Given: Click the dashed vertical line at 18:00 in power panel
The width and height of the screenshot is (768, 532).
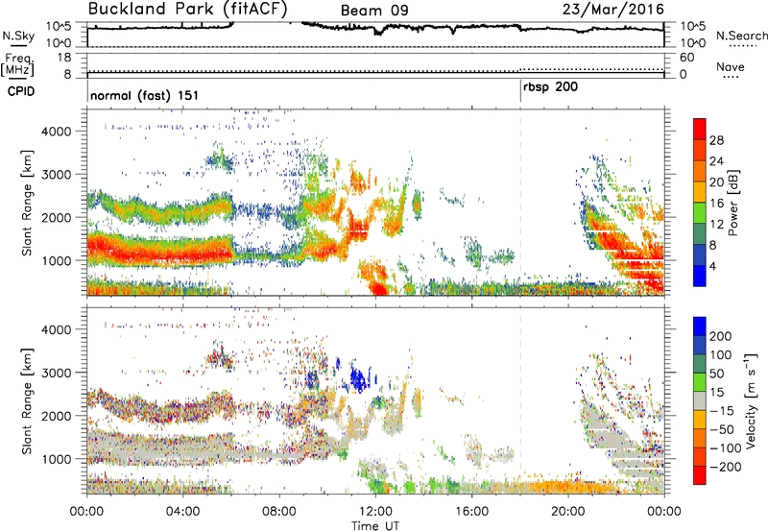Looking at the screenshot, I should point(520,203).
